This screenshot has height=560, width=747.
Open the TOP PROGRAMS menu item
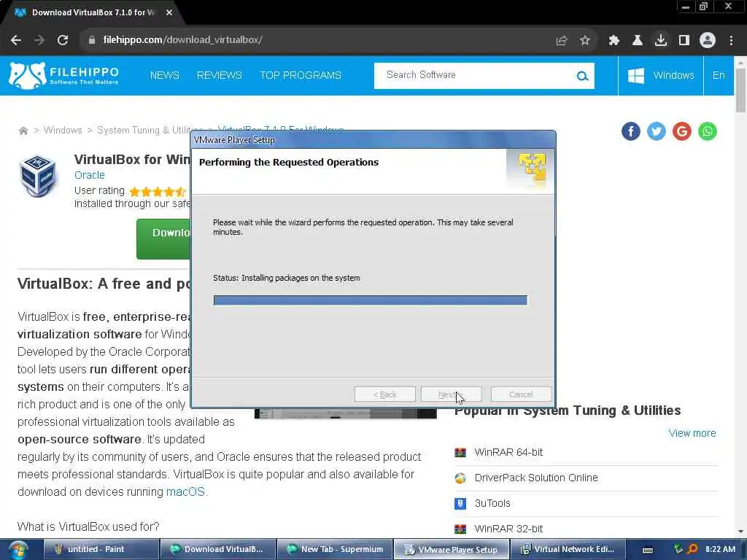click(x=300, y=75)
